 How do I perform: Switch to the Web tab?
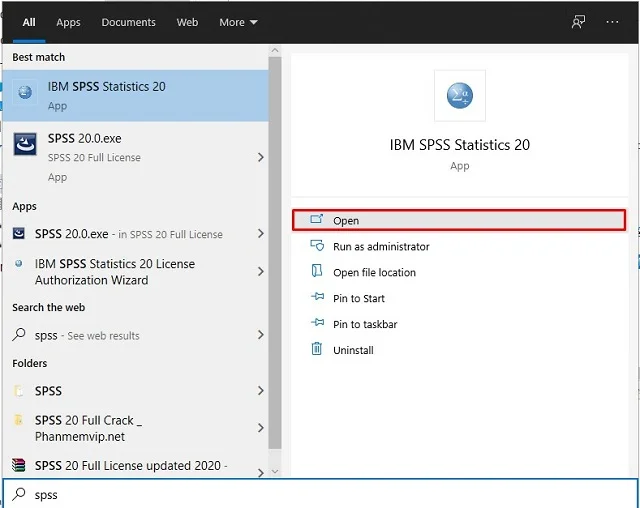pyautogui.click(x=187, y=22)
